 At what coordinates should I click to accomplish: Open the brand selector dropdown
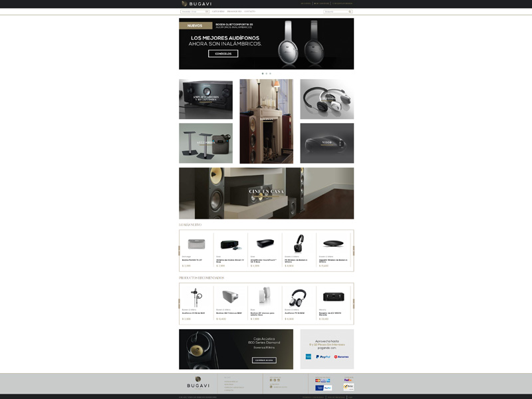point(194,11)
